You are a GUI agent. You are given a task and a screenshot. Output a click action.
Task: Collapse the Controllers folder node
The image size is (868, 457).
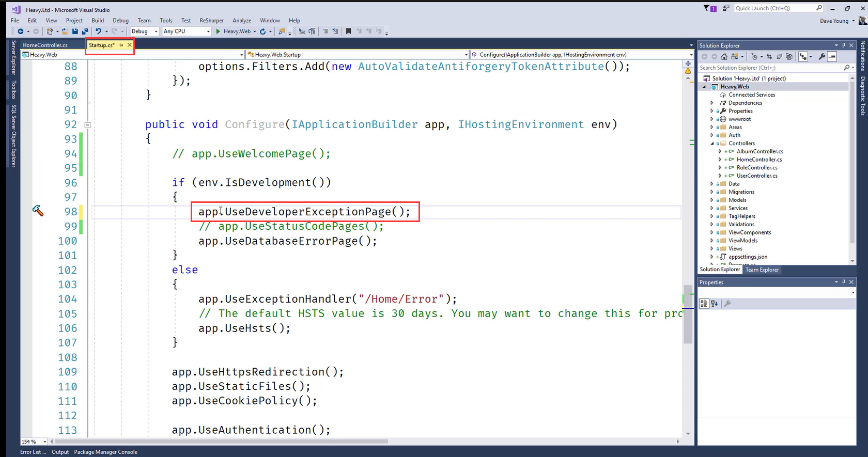[x=712, y=144]
